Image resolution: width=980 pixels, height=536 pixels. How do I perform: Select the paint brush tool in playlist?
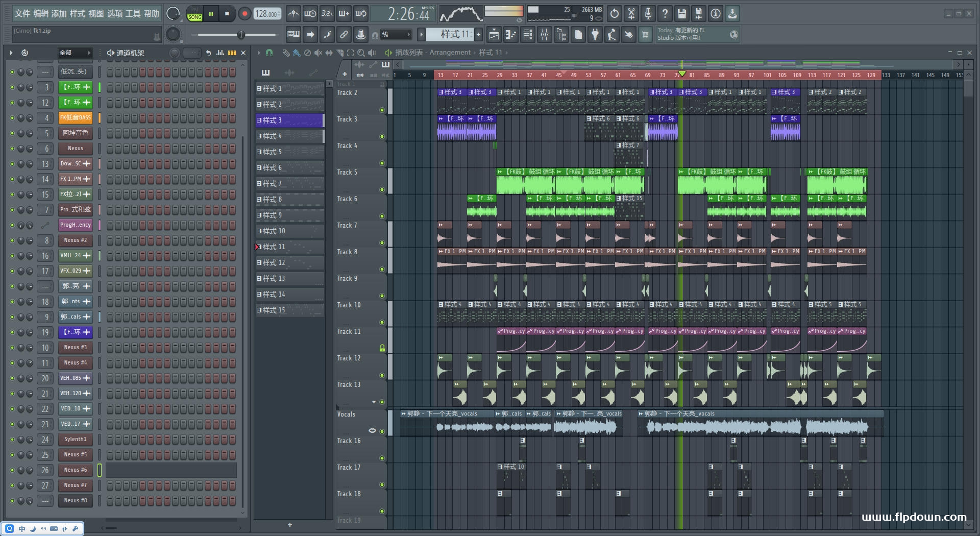coord(297,53)
